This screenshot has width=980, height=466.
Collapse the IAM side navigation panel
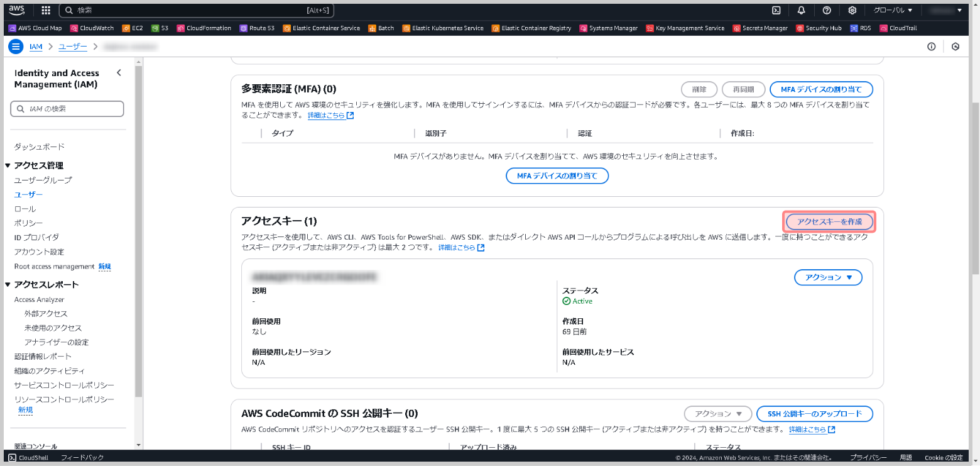[x=119, y=73]
